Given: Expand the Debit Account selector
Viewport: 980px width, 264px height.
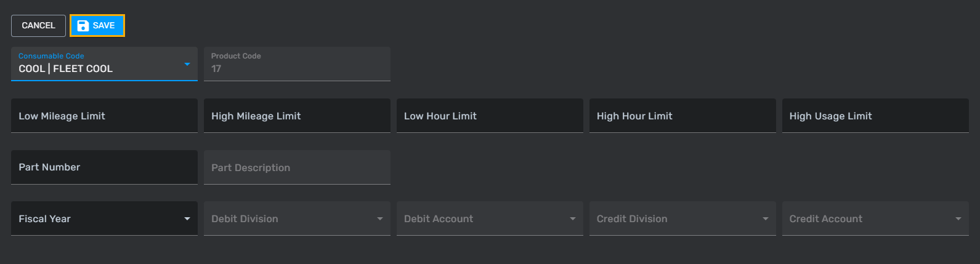Looking at the screenshot, I should [x=490, y=218].
